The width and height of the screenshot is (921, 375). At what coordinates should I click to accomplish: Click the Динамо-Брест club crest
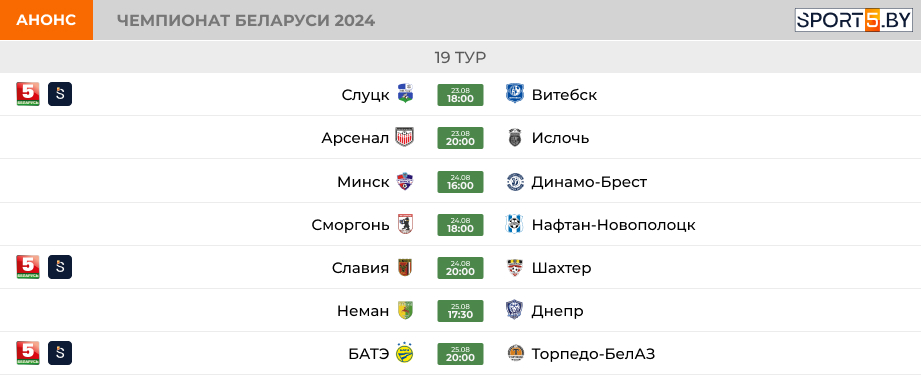pyautogui.click(x=515, y=182)
